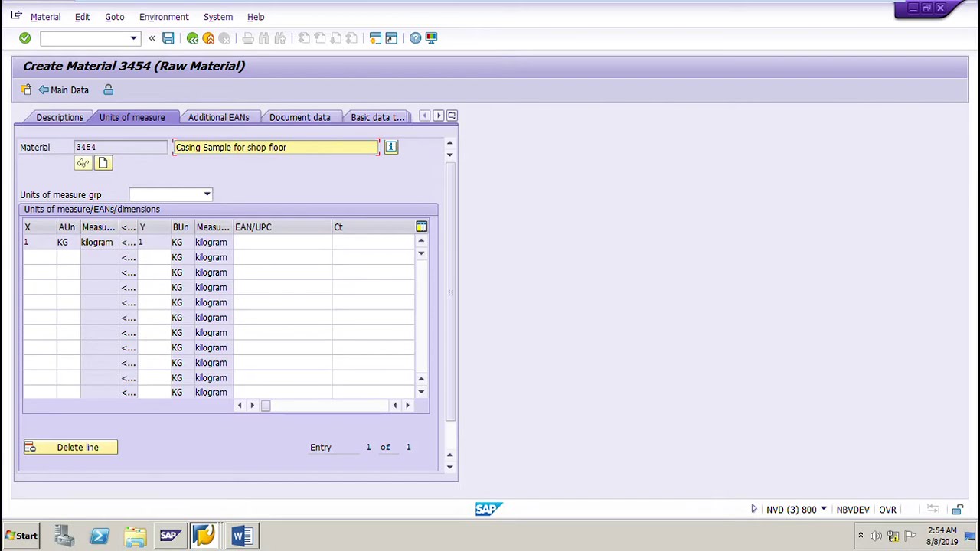The height and width of the screenshot is (551, 980).
Task: Click the Generate Shortcut icon
Action: [391, 38]
